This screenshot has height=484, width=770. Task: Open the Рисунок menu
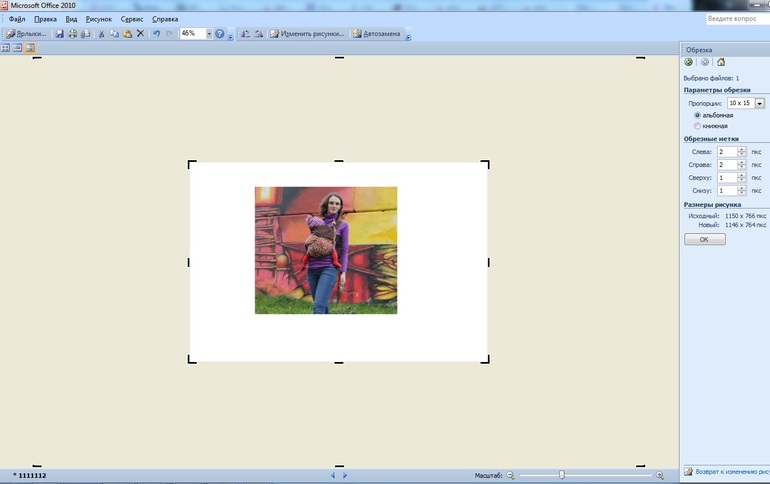(99, 19)
